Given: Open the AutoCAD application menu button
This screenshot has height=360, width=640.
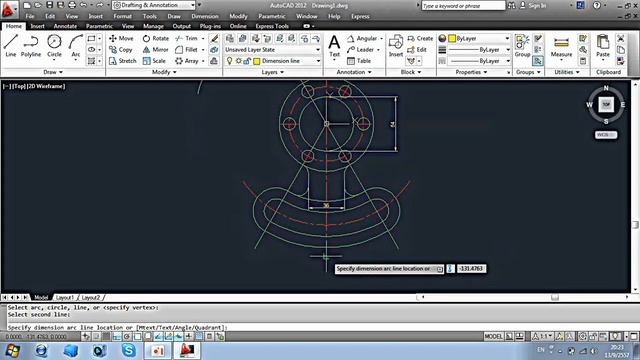Looking at the screenshot, I should (x=9, y=9).
